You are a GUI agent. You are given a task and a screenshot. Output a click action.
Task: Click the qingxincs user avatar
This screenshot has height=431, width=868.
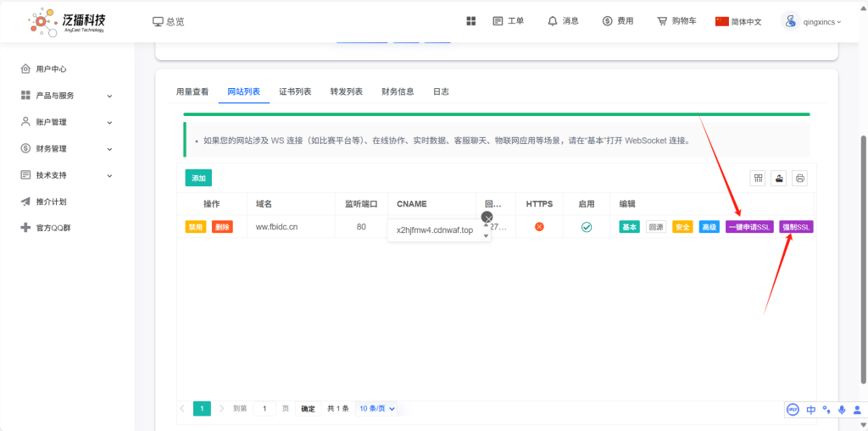click(x=791, y=21)
